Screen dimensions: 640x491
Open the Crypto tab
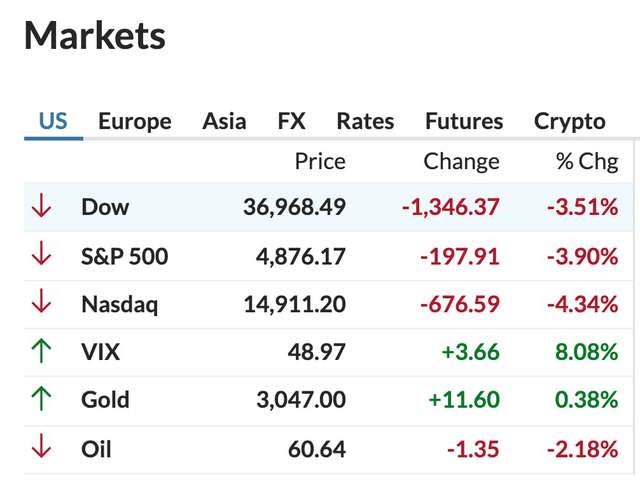tap(569, 122)
